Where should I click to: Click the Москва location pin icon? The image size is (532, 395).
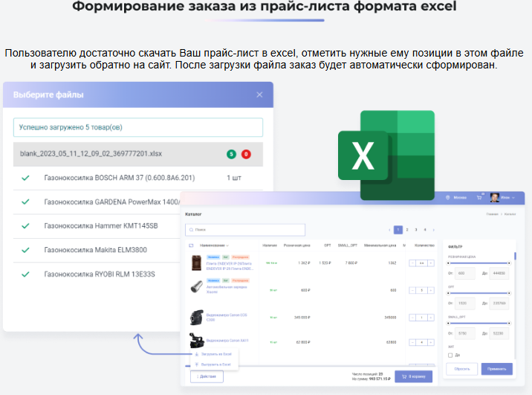coord(446,198)
